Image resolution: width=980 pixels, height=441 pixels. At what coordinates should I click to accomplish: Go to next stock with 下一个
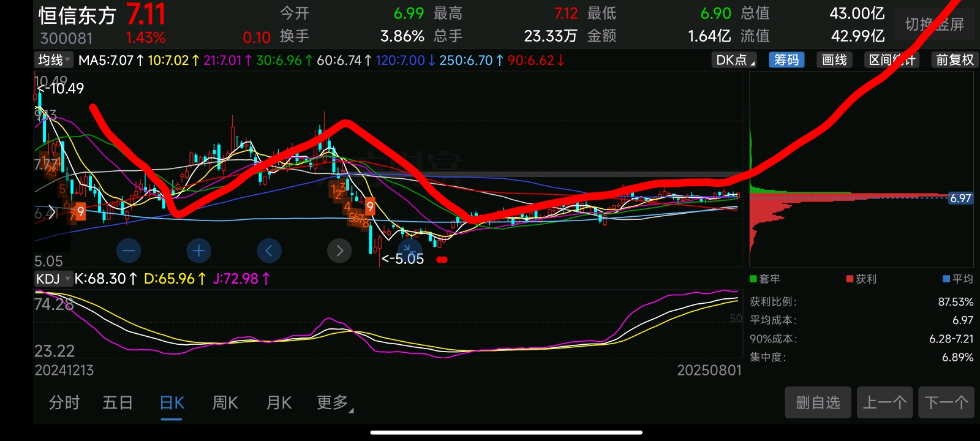pos(946,402)
